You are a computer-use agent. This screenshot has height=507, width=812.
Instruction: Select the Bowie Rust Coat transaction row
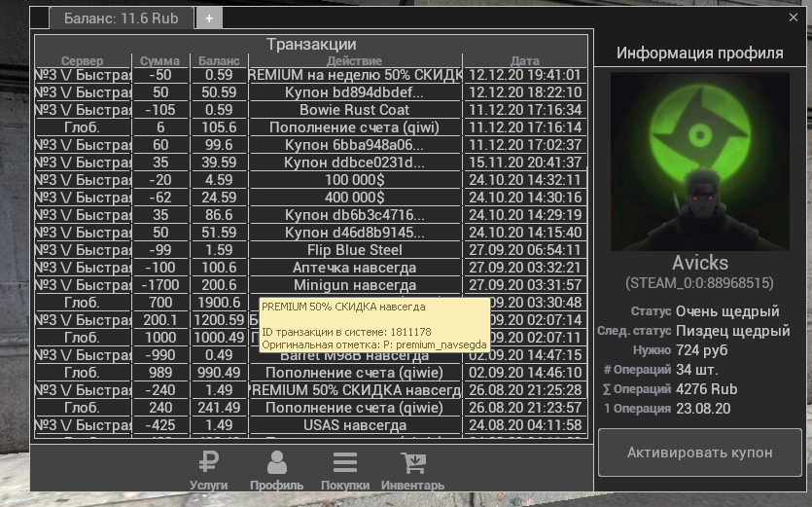point(354,110)
